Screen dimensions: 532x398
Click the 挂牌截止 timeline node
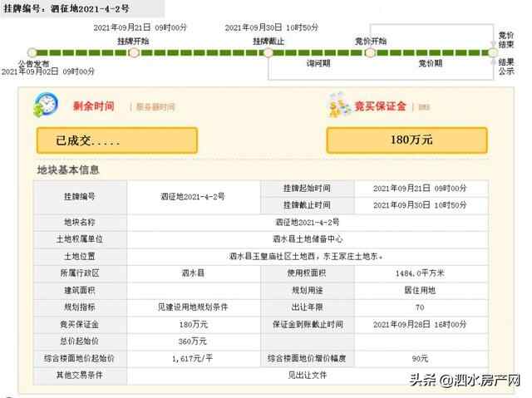[x=268, y=52]
